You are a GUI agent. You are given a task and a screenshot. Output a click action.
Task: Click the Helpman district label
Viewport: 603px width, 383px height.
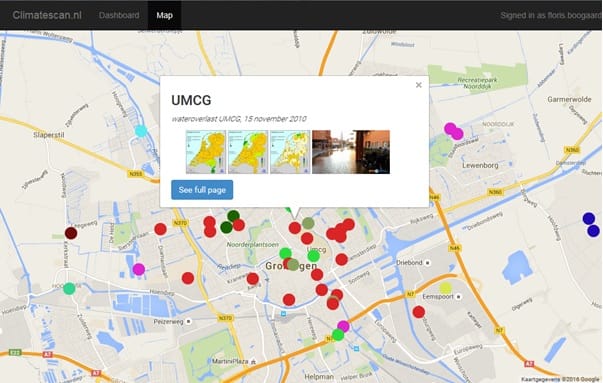(319, 376)
